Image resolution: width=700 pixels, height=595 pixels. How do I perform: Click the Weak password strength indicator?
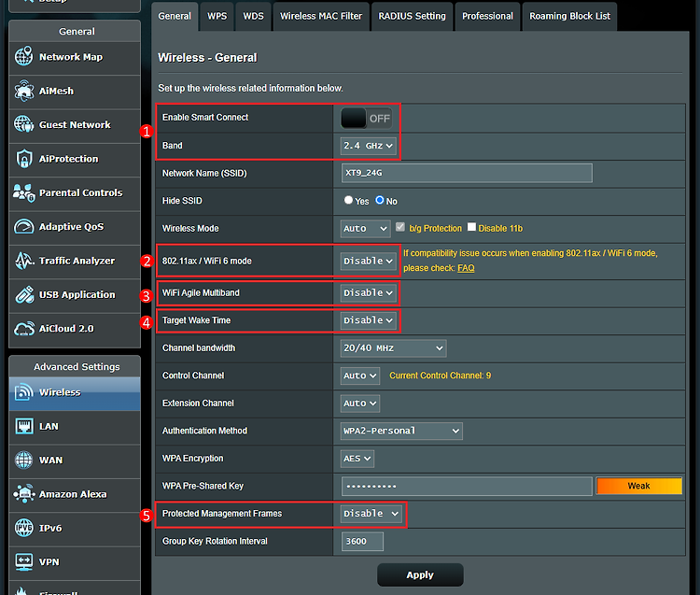[x=638, y=486]
